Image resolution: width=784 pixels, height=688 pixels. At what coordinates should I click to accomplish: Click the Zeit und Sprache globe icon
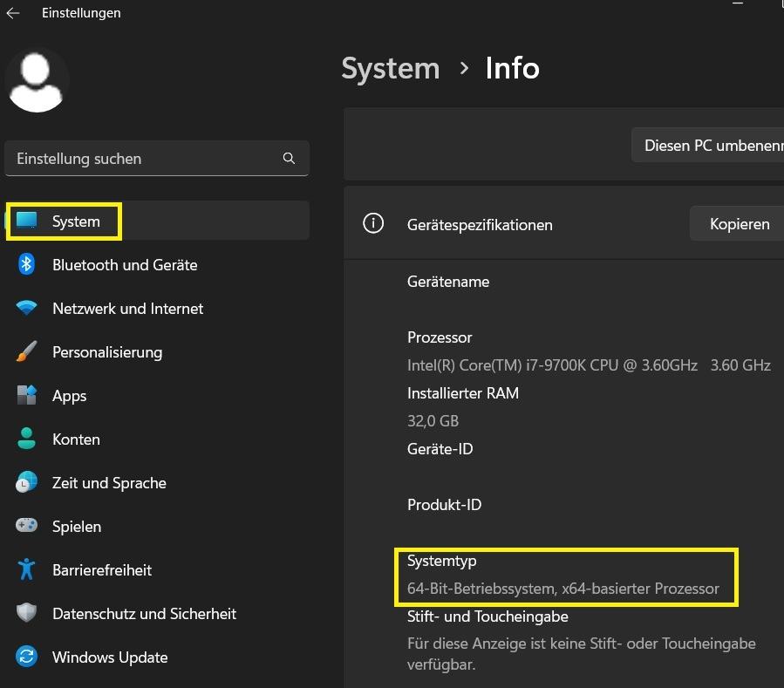pyautogui.click(x=26, y=482)
